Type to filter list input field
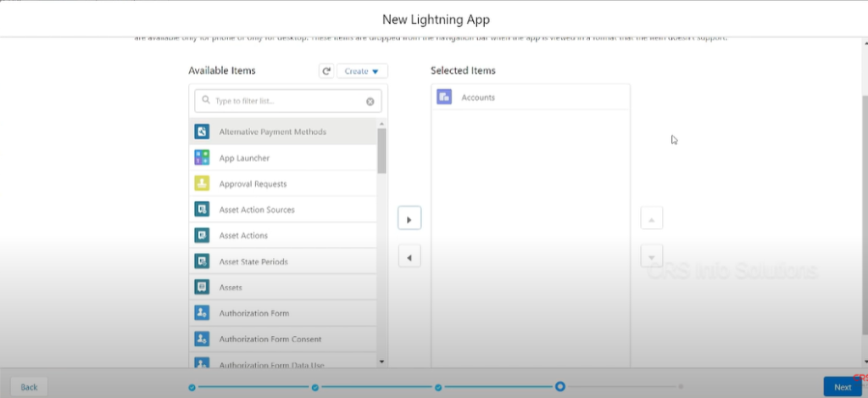The image size is (868, 398). [x=288, y=101]
